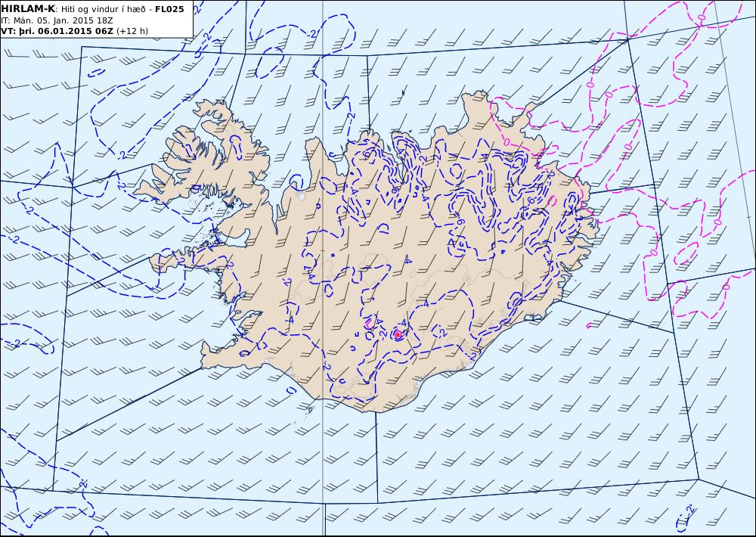Click the '(+12 h)' forecast offset text
Viewport: 756px width, 537px height.
132,31
